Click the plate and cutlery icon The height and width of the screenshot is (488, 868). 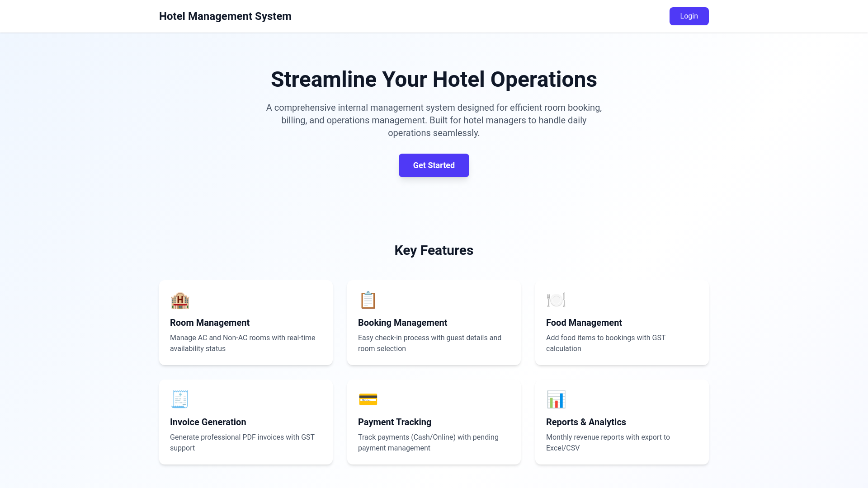click(556, 300)
